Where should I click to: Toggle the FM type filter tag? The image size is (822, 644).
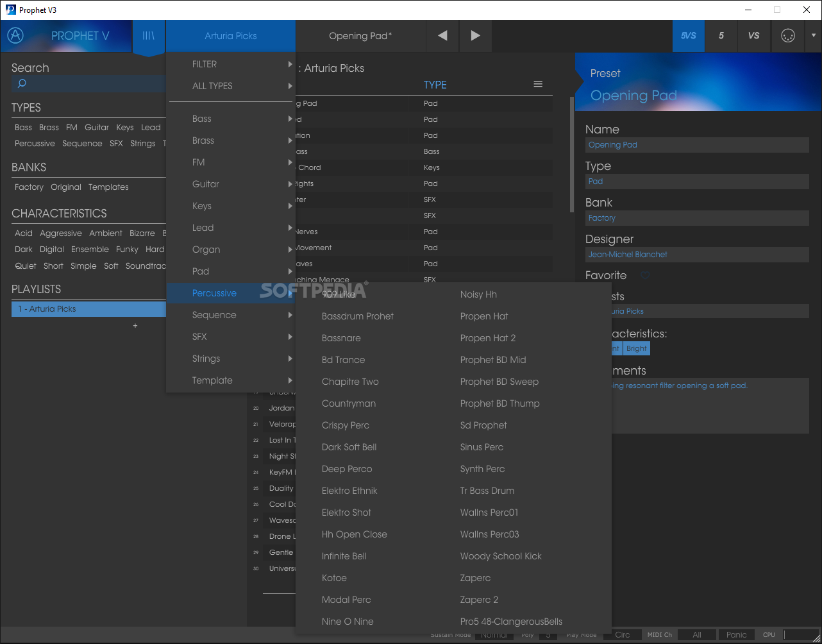coord(72,128)
